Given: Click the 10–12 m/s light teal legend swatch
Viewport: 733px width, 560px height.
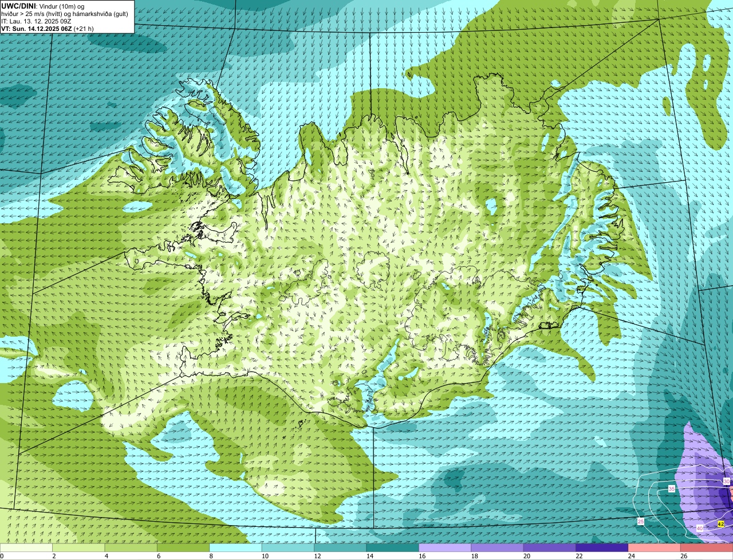Looking at the screenshot, I should [x=288, y=547].
